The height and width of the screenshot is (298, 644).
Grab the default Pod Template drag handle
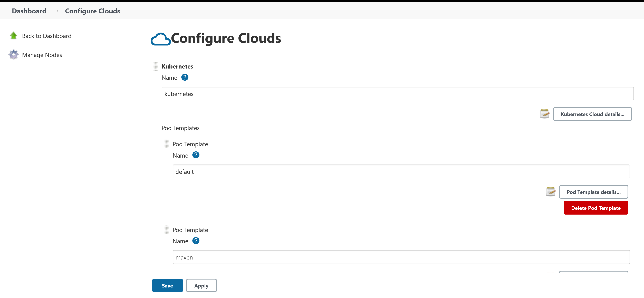167,144
